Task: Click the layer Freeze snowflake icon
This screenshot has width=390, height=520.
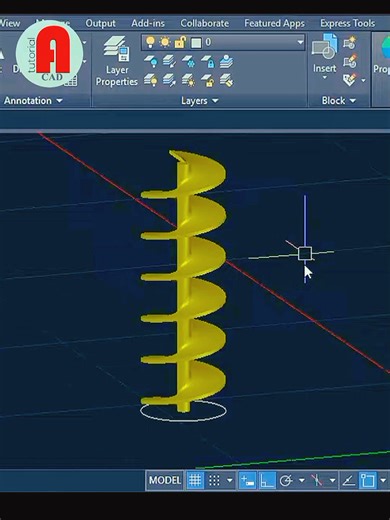Action: pyautogui.click(x=189, y=62)
